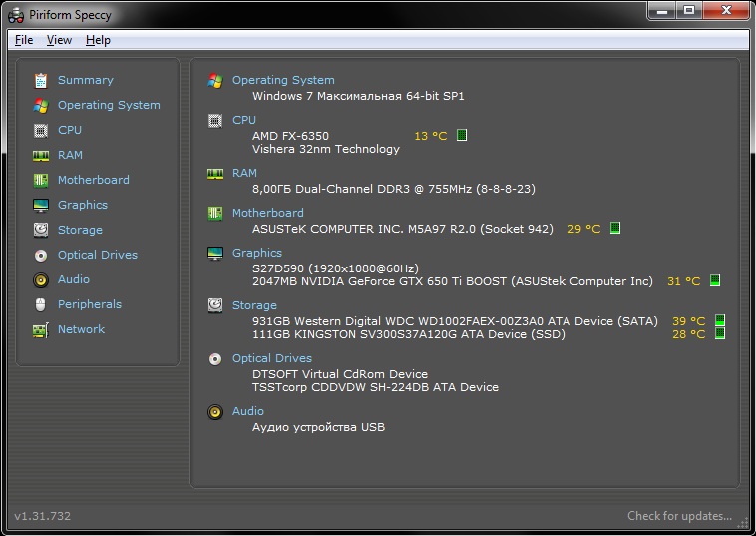Click the TSSTcorp CDDVDW SH-224DB text
The height and width of the screenshot is (536, 756).
[x=375, y=387]
